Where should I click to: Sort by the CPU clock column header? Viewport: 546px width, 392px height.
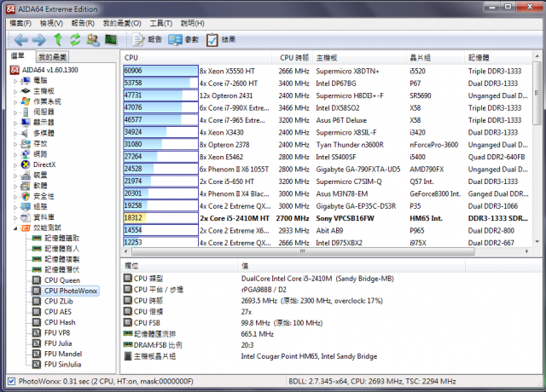(293, 58)
